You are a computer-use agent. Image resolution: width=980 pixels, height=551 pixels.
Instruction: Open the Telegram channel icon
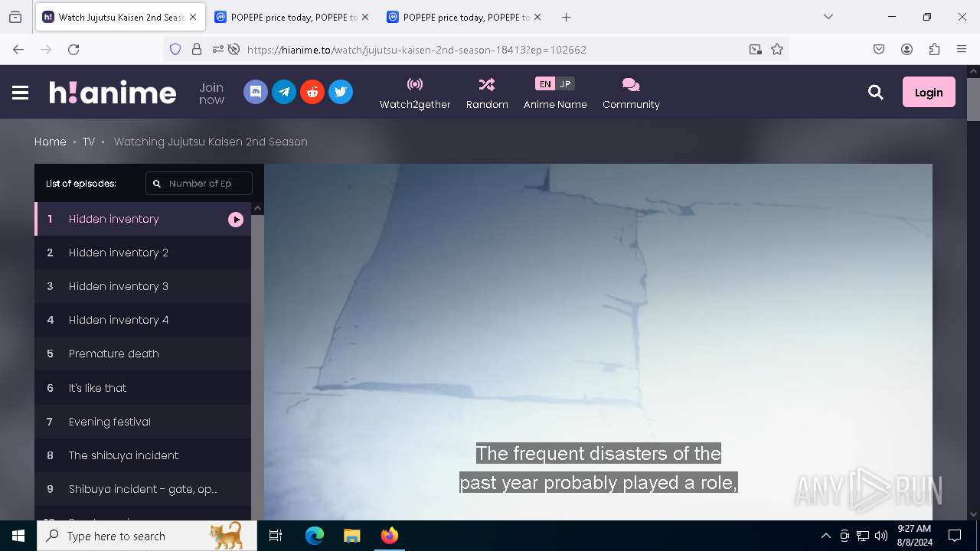(x=284, y=92)
